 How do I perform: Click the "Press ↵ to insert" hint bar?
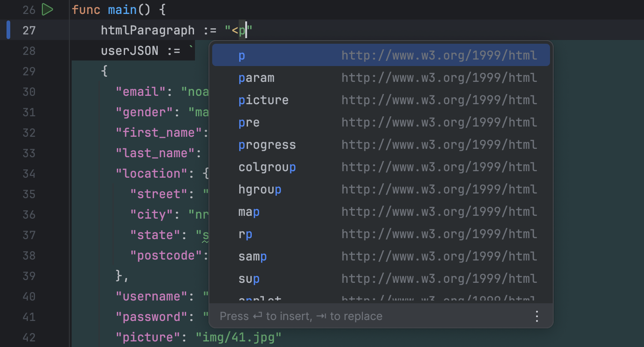pos(302,316)
